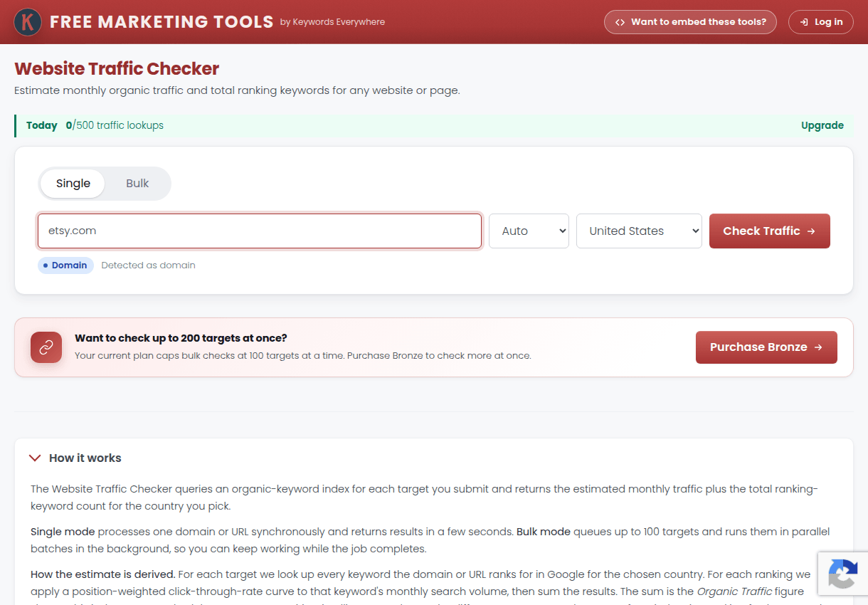
Task: Click the Domain detection badge
Action: [65, 265]
